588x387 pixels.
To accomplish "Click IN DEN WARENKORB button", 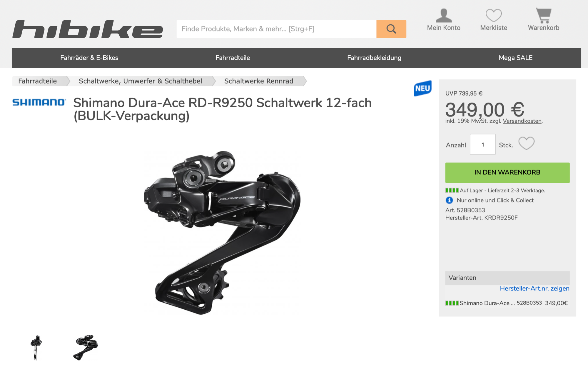I will pos(507,173).
